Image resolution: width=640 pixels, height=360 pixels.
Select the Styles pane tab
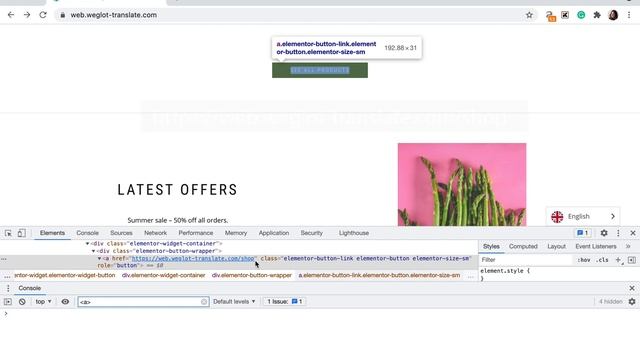(x=491, y=247)
